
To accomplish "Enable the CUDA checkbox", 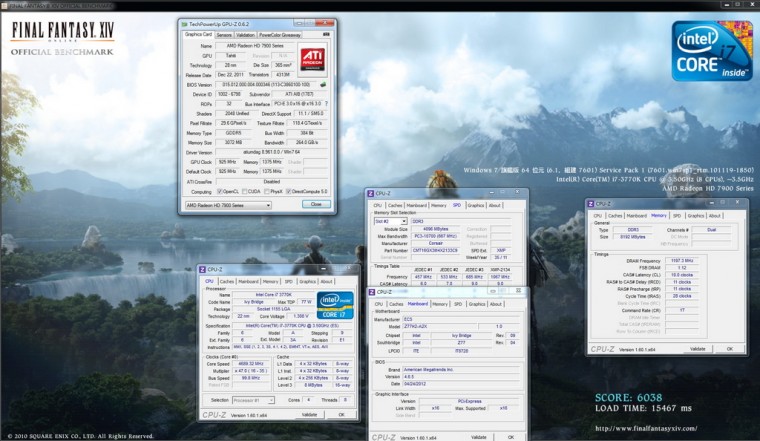I will [244, 190].
